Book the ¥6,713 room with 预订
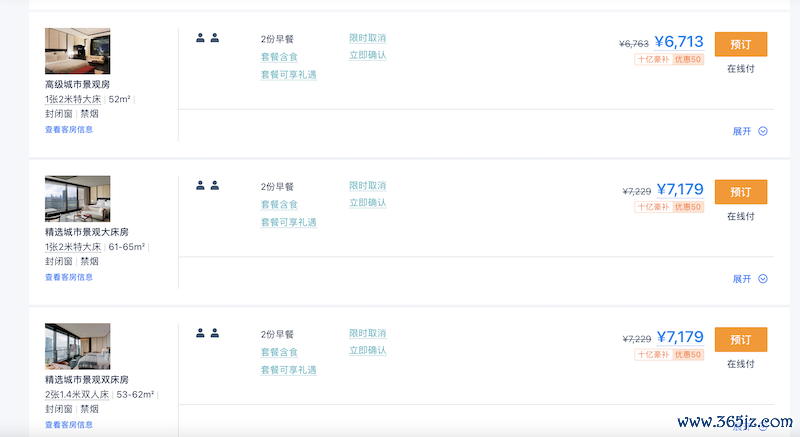This screenshot has height=437, width=800. pyautogui.click(x=741, y=44)
